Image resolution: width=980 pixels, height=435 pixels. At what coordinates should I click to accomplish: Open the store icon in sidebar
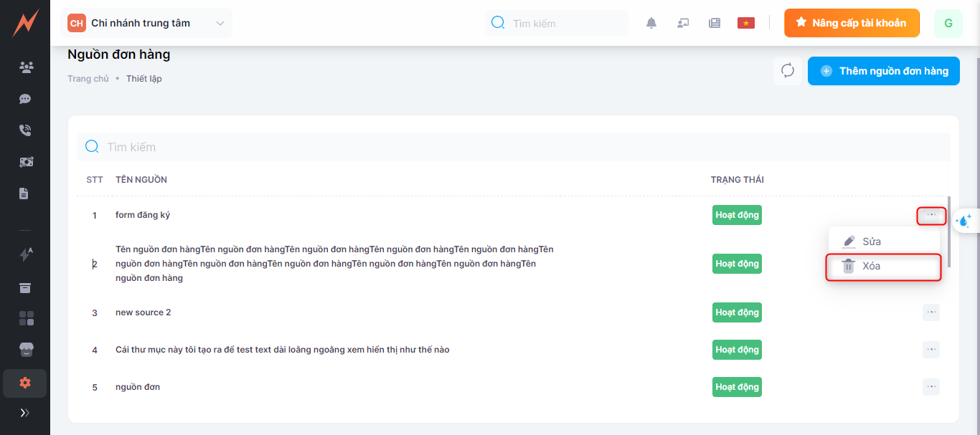(x=26, y=350)
